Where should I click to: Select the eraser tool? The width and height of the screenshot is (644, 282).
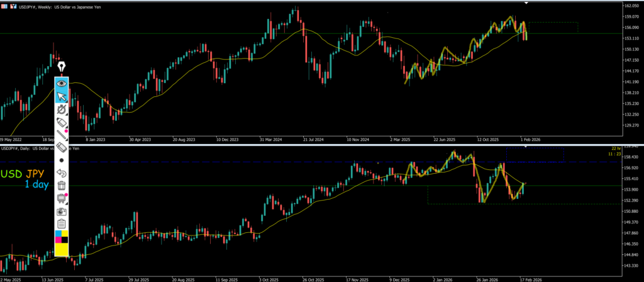click(62, 147)
